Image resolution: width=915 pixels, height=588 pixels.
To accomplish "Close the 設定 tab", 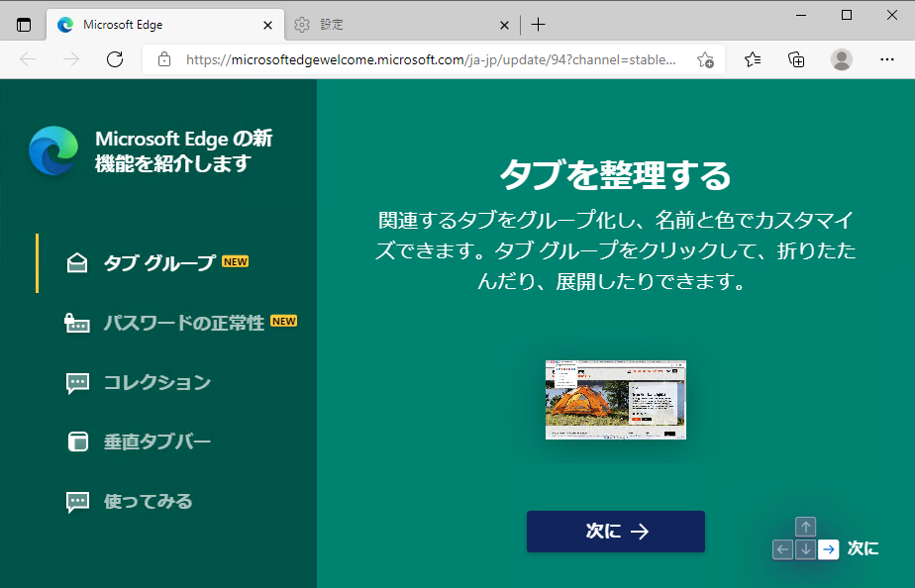I will click(x=504, y=25).
